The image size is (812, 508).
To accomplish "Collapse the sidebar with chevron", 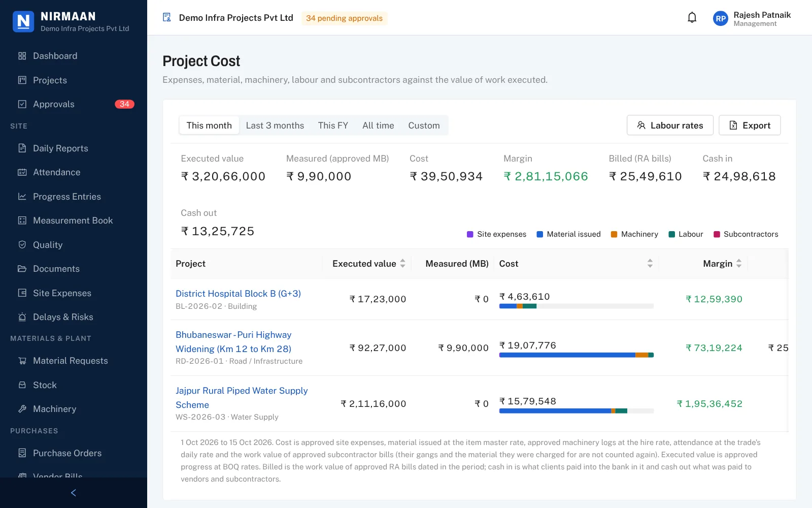I will 74,493.
